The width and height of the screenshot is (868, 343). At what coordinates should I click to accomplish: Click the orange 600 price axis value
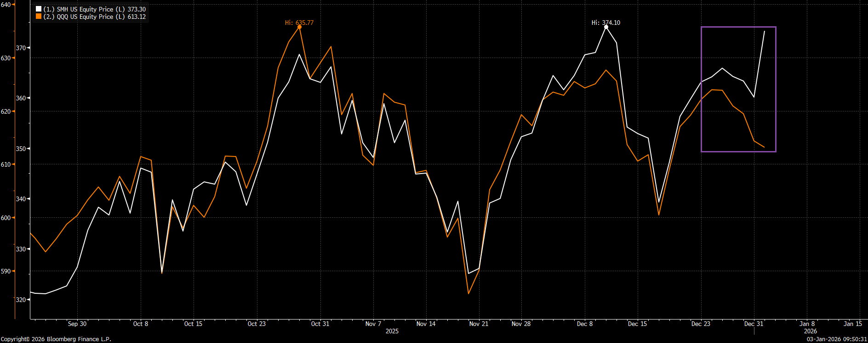6,218
